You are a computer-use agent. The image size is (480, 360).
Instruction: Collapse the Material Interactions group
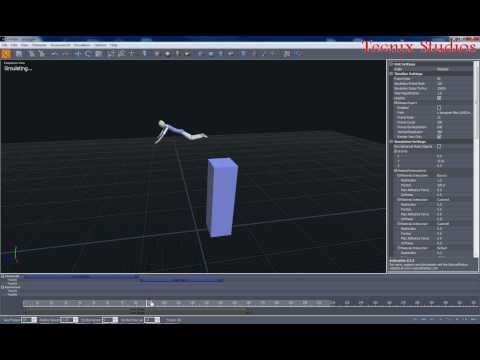[396, 171]
